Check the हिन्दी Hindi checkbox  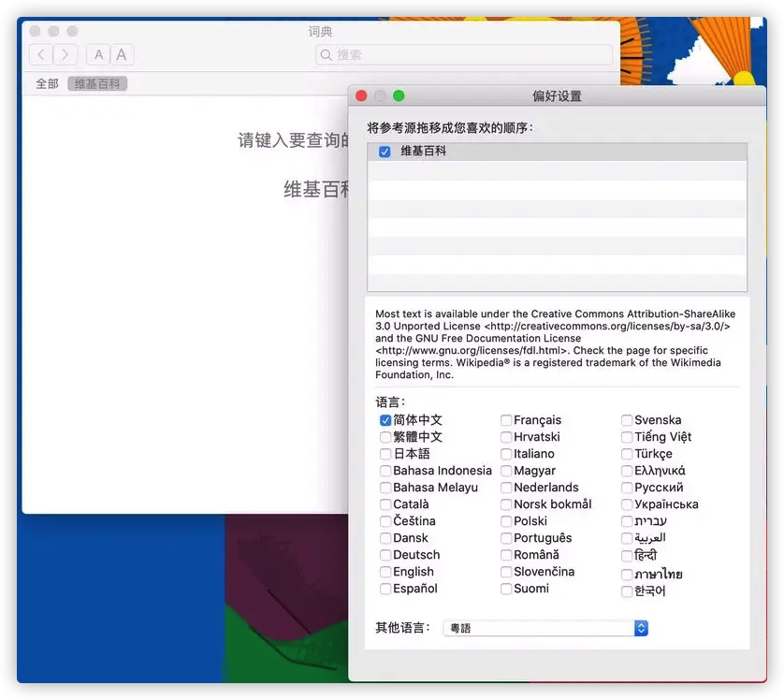pyautogui.click(x=627, y=556)
